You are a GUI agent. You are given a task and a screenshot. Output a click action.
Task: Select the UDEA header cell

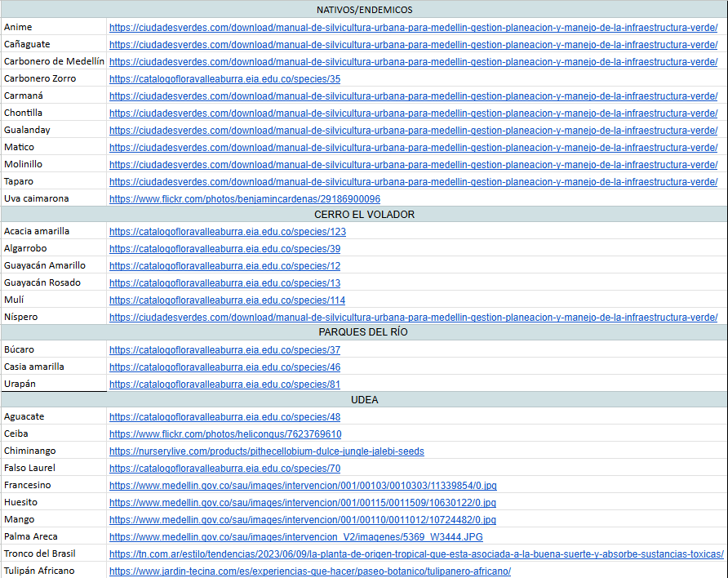click(364, 400)
